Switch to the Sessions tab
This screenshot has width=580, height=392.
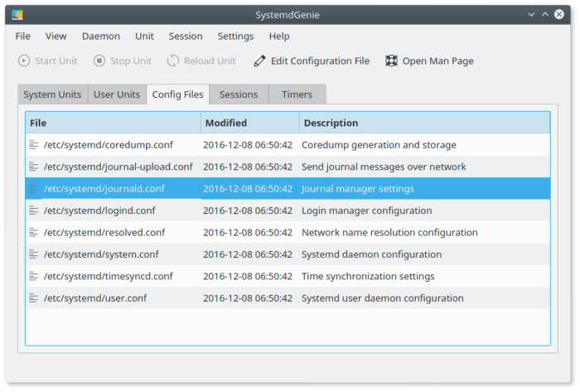coord(239,94)
